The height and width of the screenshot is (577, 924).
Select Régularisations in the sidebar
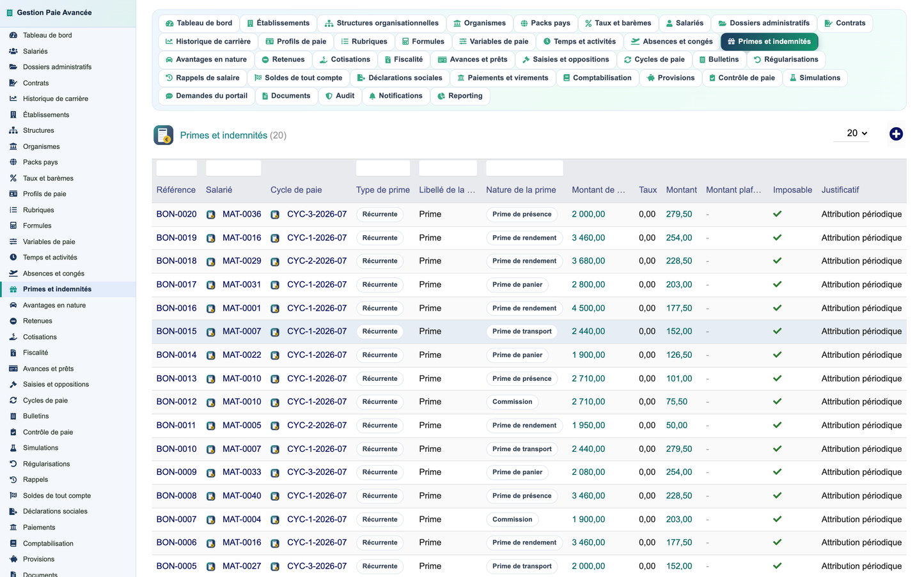click(x=47, y=464)
